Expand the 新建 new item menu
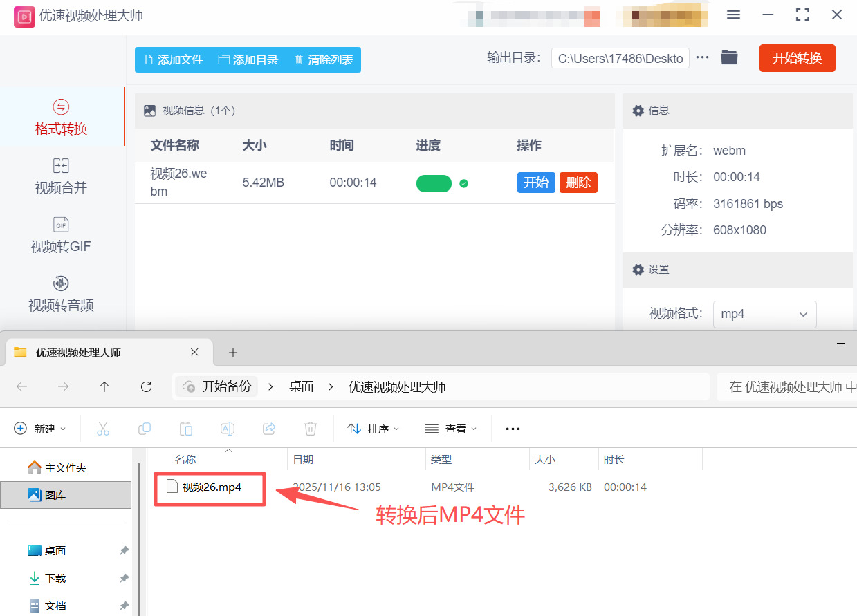 coord(40,429)
